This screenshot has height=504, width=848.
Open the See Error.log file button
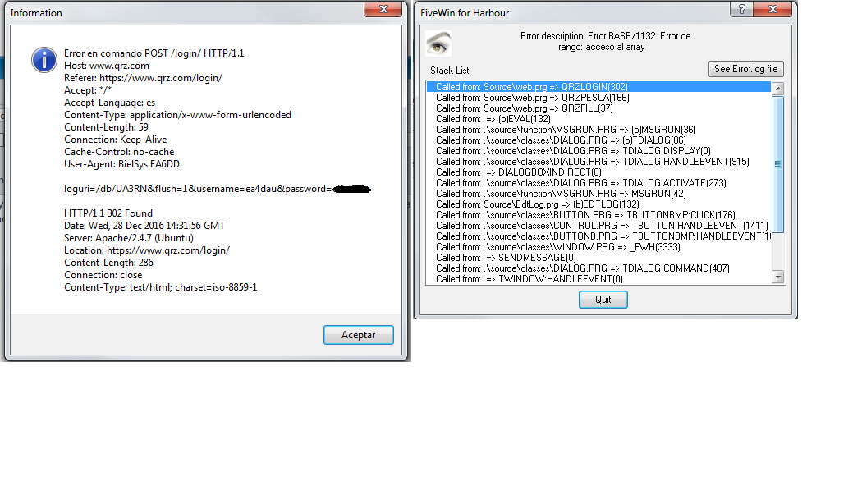(745, 69)
